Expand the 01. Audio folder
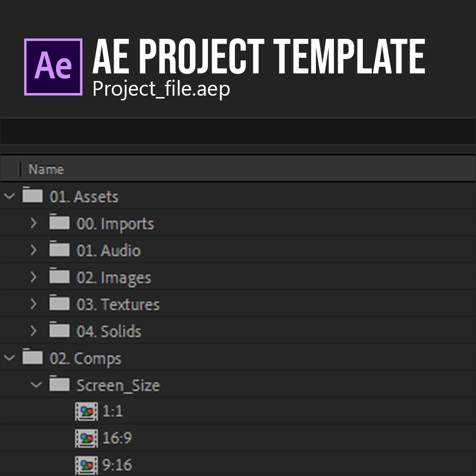Image resolution: width=476 pixels, height=476 pixels. pyautogui.click(x=34, y=250)
